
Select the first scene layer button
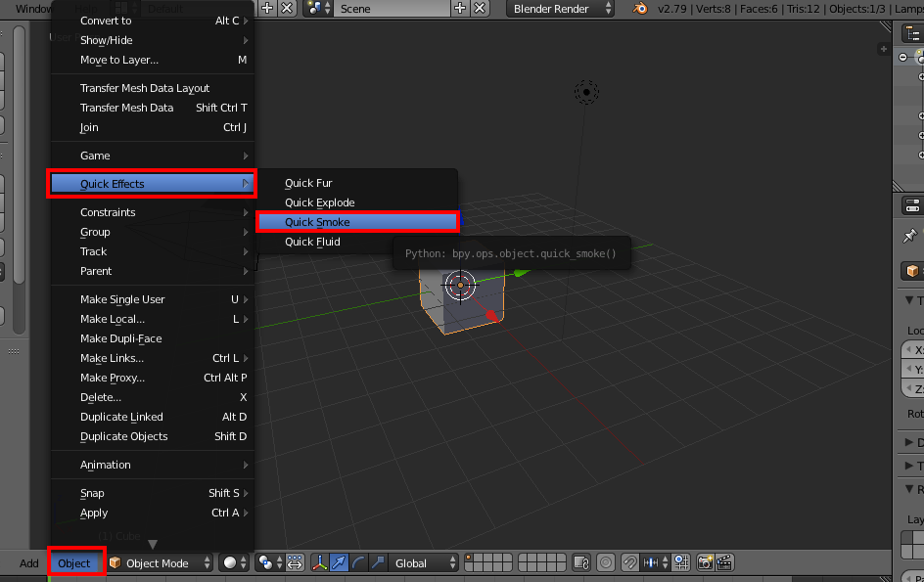click(x=469, y=559)
